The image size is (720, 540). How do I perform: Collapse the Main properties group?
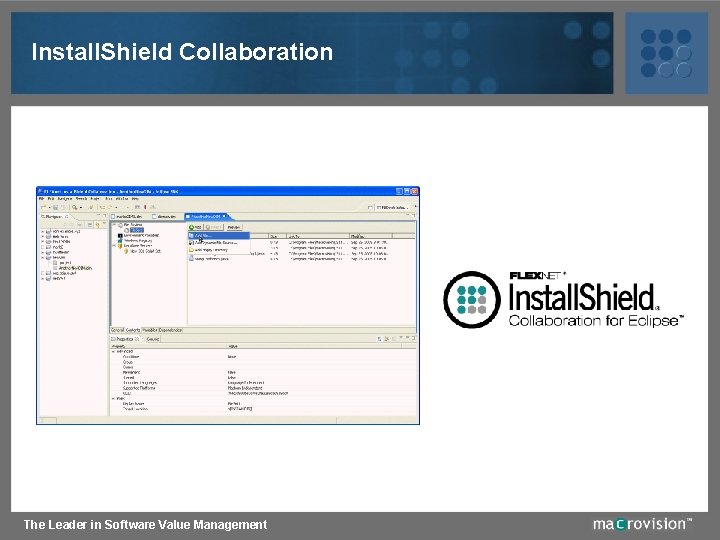click(x=113, y=399)
